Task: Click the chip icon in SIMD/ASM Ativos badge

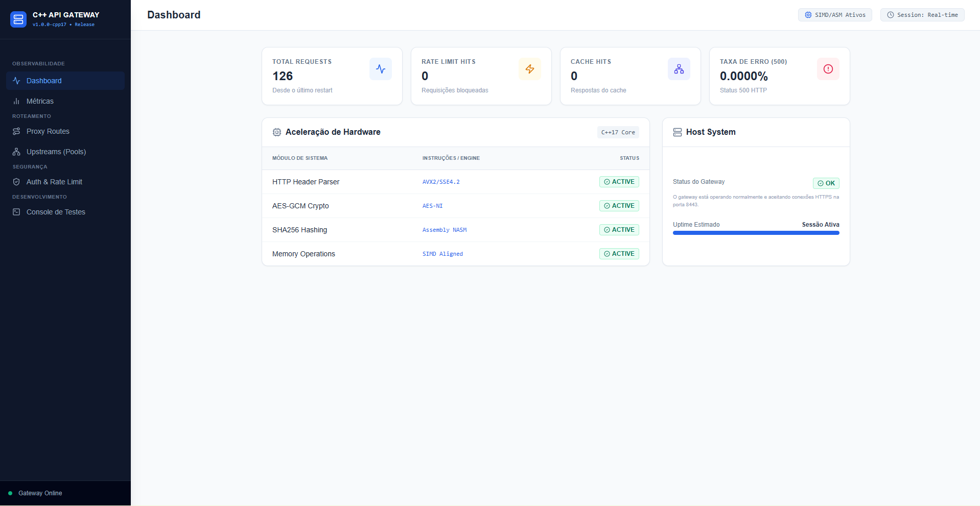Action: 808,15
